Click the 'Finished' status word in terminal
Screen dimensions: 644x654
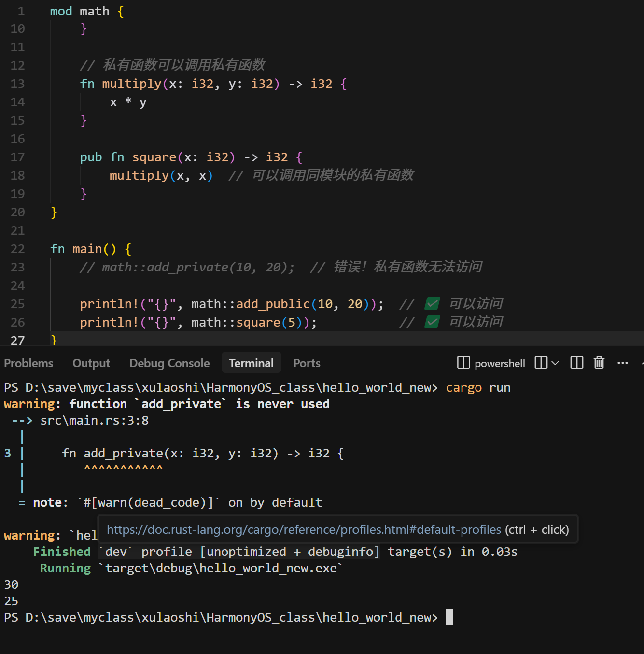[62, 552]
